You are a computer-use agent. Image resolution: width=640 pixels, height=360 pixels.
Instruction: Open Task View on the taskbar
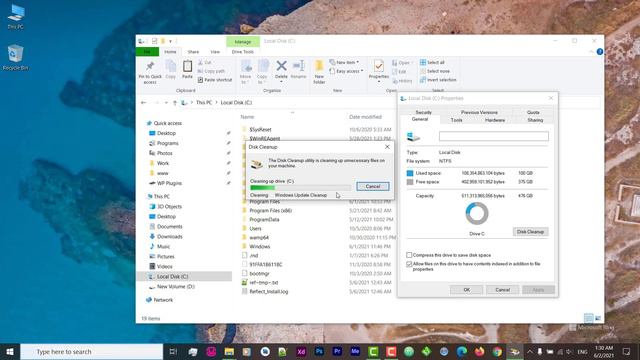pyautogui.click(x=173, y=351)
